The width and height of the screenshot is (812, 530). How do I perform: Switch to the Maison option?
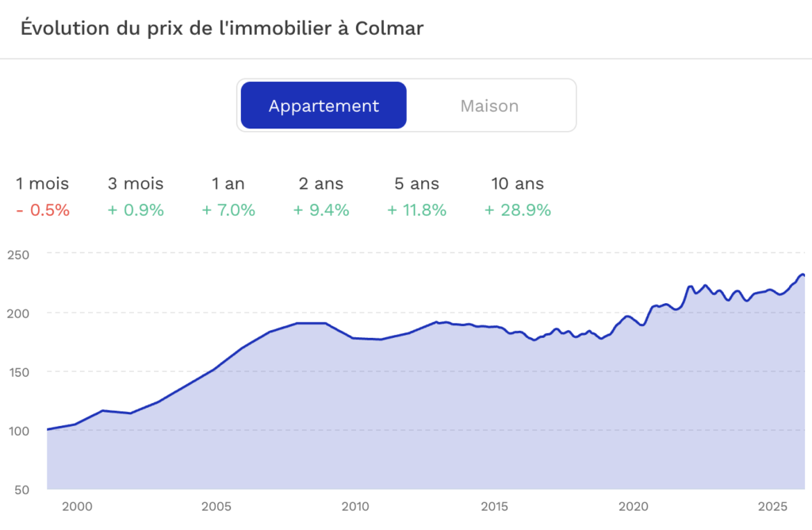tap(489, 106)
